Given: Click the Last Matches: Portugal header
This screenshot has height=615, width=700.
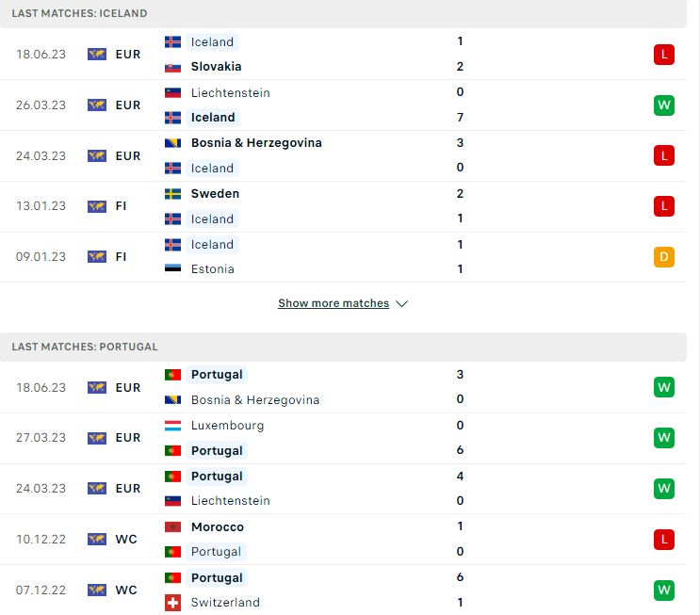Looking at the screenshot, I should [x=343, y=347].
